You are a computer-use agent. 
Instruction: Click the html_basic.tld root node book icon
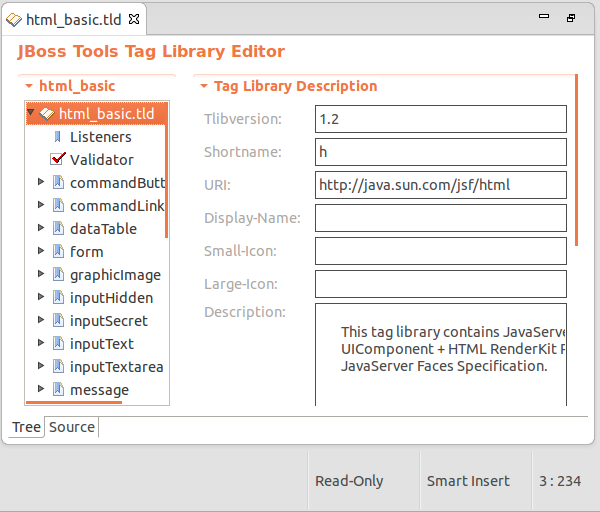point(47,114)
